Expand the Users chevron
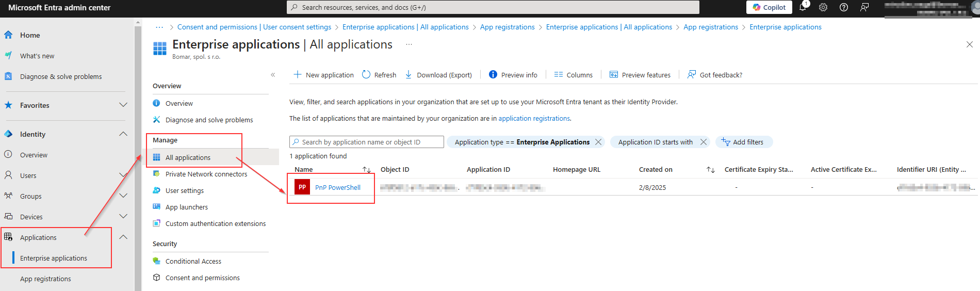The width and height of the screenshot is (980, 291). [x=123, y=175]
